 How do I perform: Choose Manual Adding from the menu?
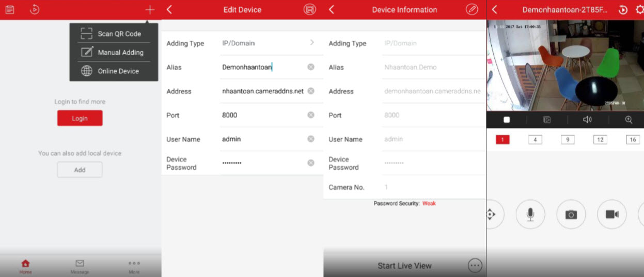click(114, 53)
